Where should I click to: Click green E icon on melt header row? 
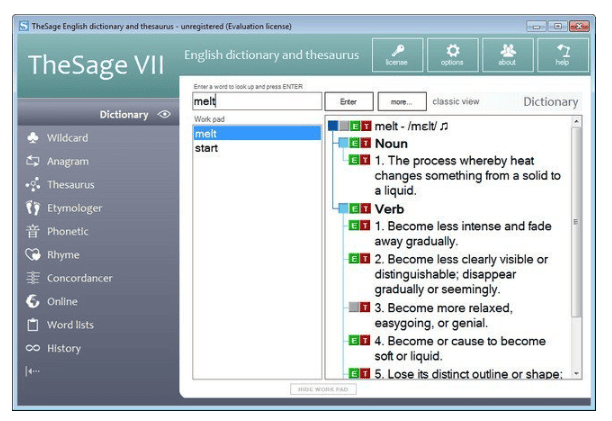click(355, 126)
